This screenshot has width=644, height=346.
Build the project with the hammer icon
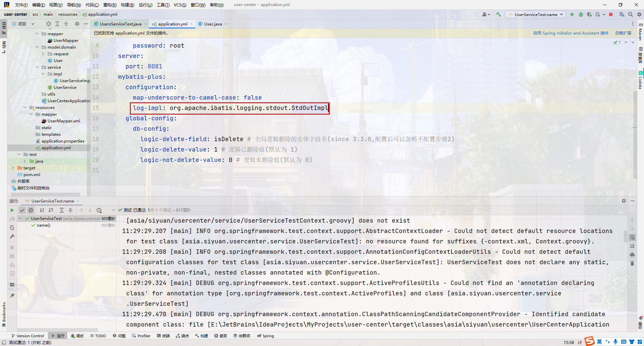[x=499, y=14]
